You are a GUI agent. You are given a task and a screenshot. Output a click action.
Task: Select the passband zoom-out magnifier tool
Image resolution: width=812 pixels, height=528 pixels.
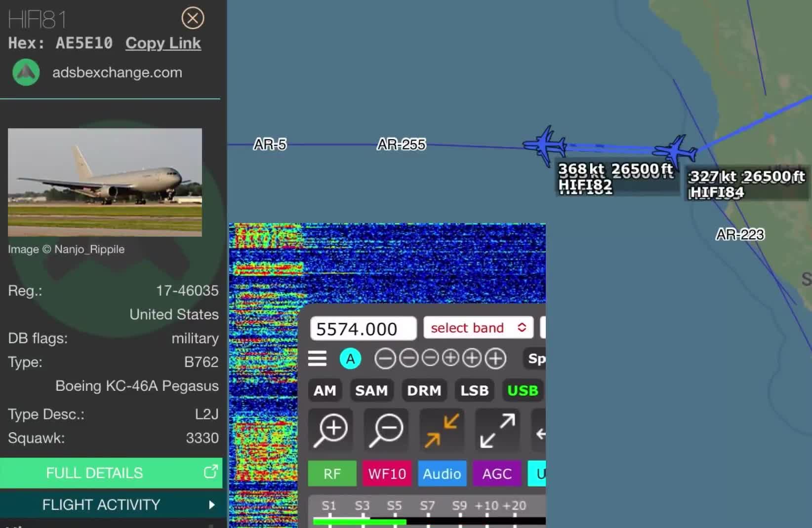(x=386, y=430)
